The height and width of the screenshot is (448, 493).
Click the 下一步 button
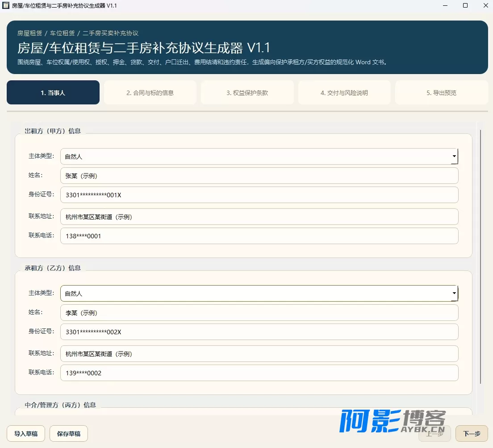(472, 434)
